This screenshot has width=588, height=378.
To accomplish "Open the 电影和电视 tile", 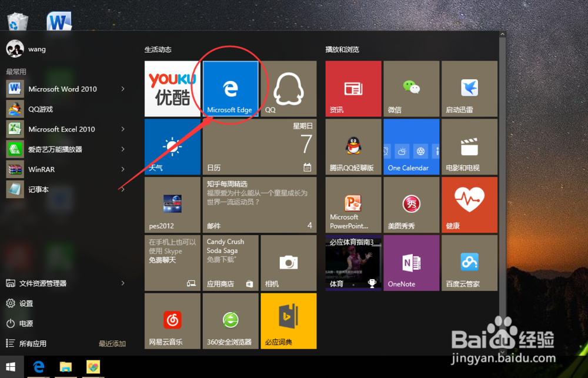I will pos(469,147).
